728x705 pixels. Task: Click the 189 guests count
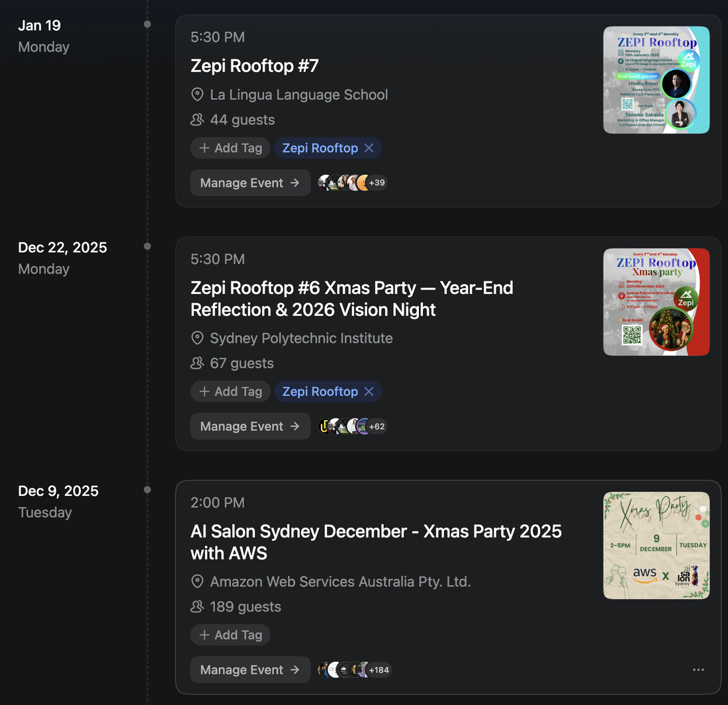pos(246,606)
